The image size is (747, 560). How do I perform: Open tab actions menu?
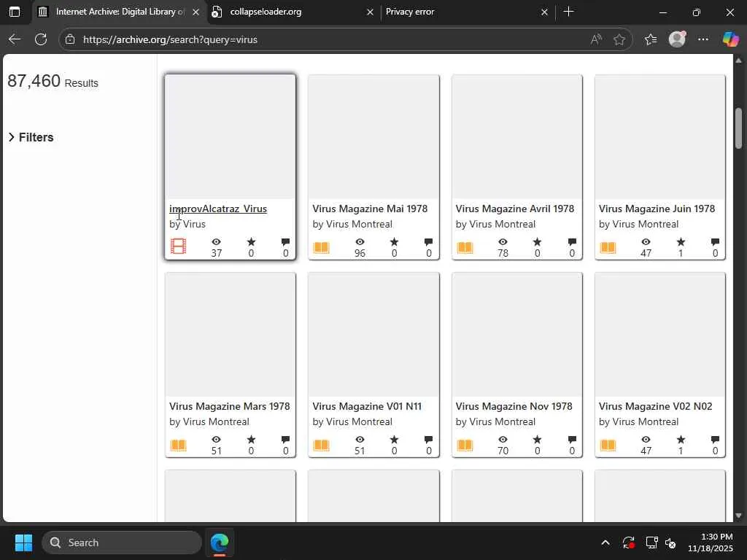(x=15, y=12)
